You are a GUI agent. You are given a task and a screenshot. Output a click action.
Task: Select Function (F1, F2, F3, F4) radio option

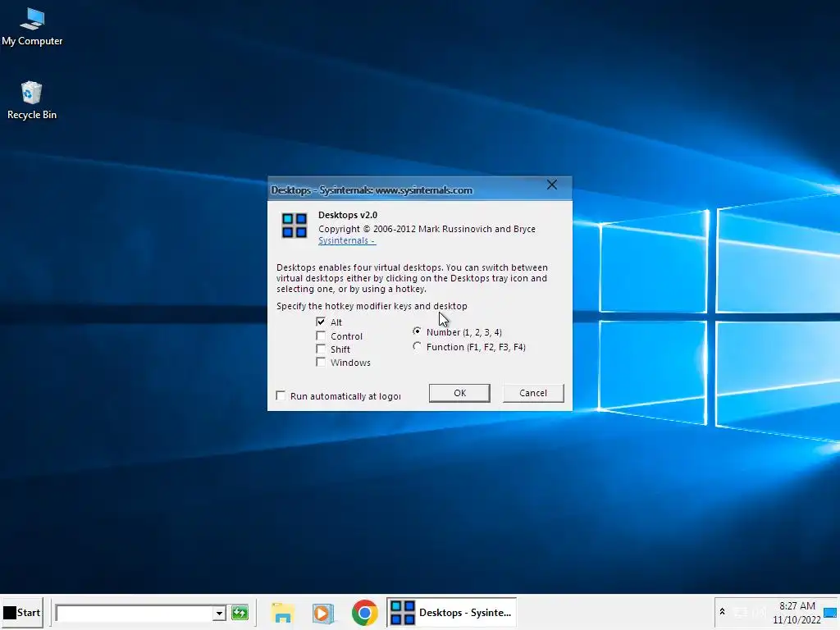[x=417, y=347]
